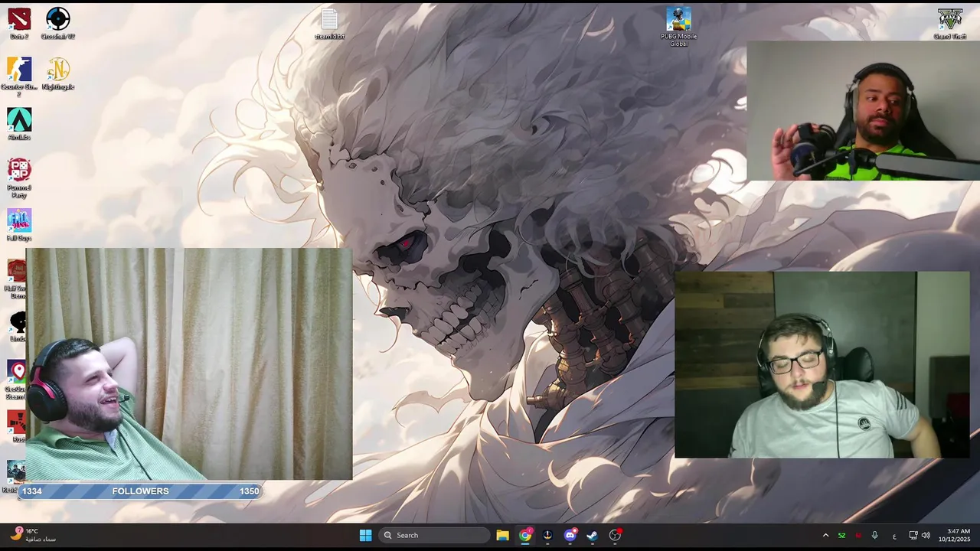Open Discord from the taskbar
The width and height of the screenshot is (980, 551).
(x=570, y=535)
